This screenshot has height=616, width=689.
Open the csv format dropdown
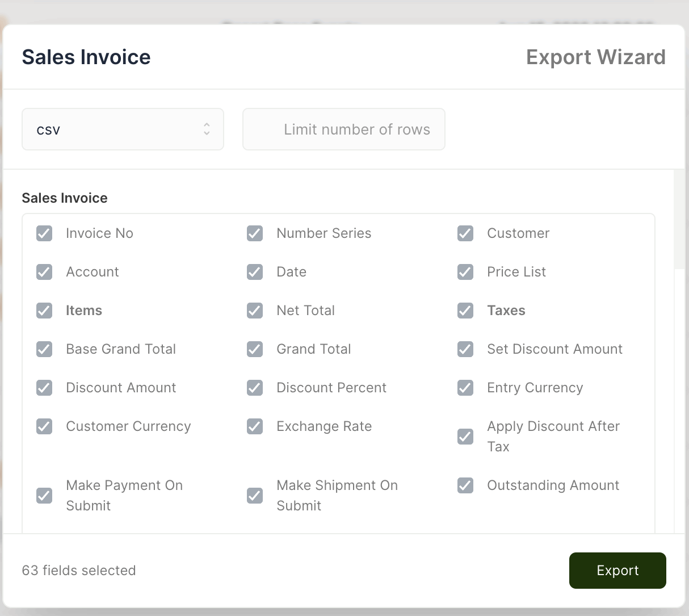click(x=123, y=129)
